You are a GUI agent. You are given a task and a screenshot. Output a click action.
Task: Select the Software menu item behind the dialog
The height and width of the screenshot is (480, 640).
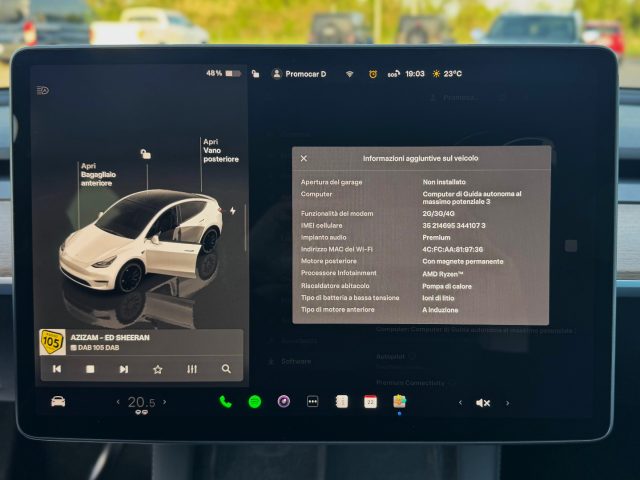pyautogui.click(x=291, y=361)
